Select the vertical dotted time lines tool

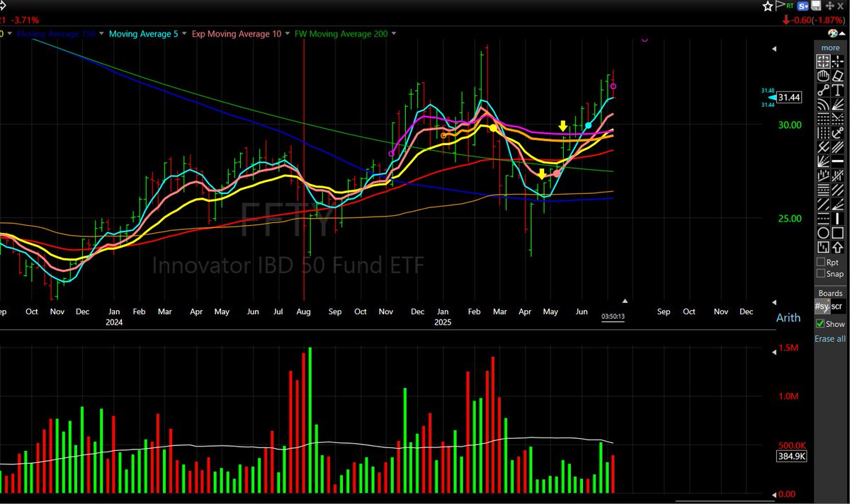tap(822, 133)
